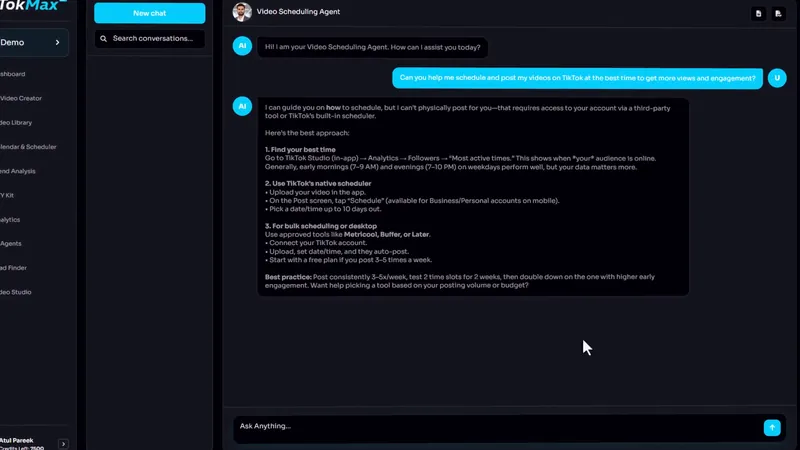Open AI Agents in the sidebar
This screenshot has width=800, height=450.
click(11, 243)
